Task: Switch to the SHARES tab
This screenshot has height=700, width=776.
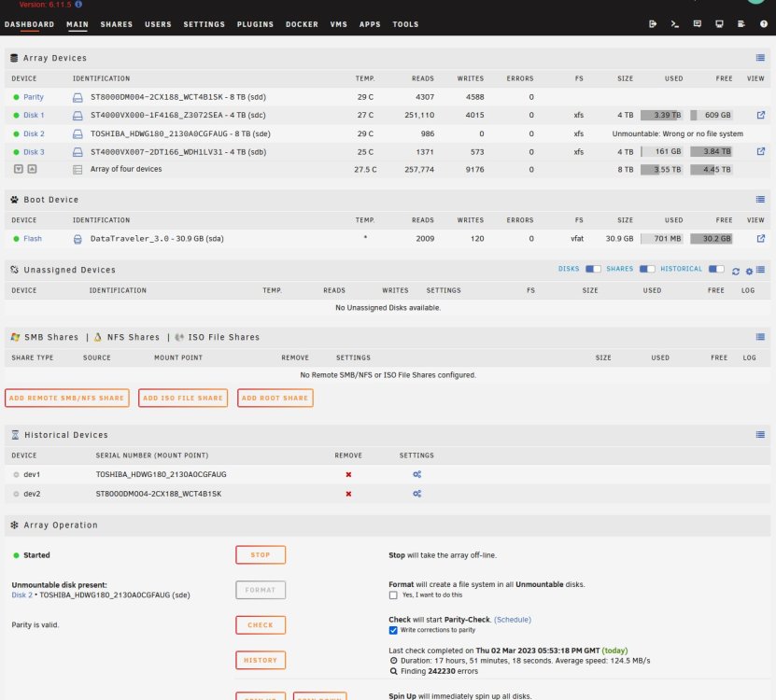Action: click(117, 24)
